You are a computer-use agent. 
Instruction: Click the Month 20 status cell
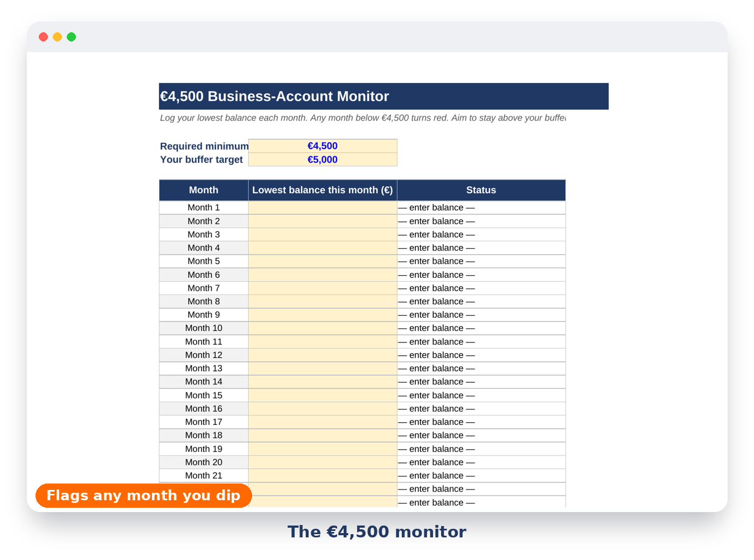tap(481, 462)
